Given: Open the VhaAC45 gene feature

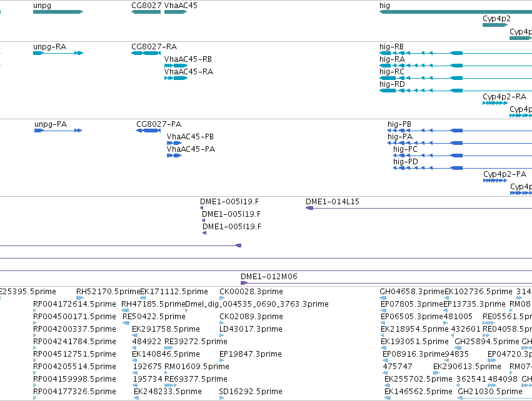Looking at the screenshot, I should coord(176,12).
